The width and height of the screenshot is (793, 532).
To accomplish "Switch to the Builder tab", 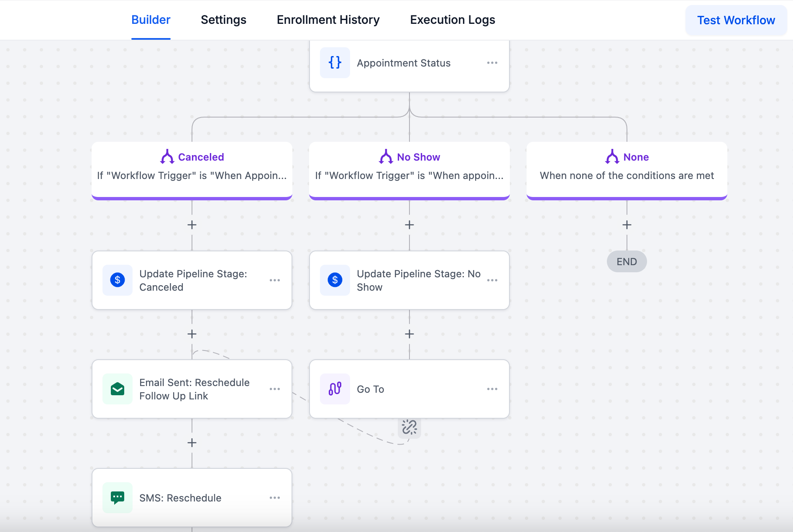I will coord(151,20).
